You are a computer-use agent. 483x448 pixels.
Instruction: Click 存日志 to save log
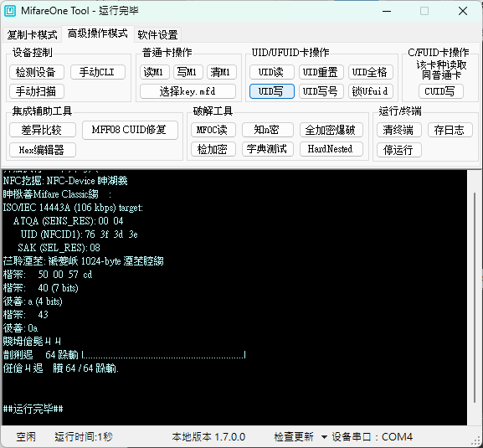pyautogui.click(x=450, y=130)
